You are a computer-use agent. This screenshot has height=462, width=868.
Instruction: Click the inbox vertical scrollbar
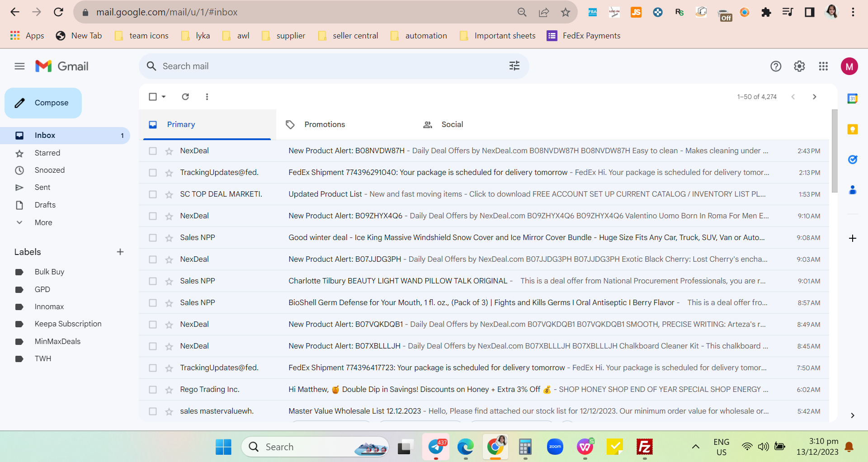click(835, 151)
